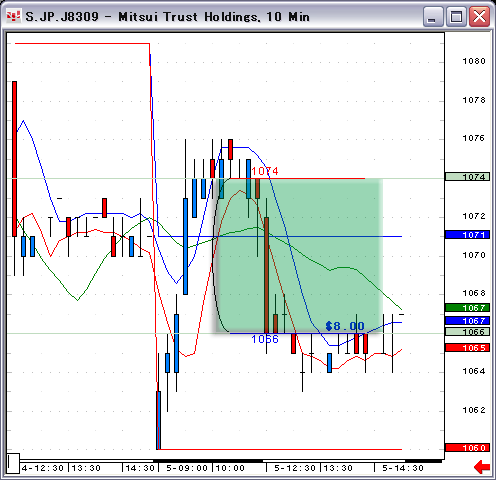
Task: Click the red 1065 price marker
Action: (x=467, y=348)
